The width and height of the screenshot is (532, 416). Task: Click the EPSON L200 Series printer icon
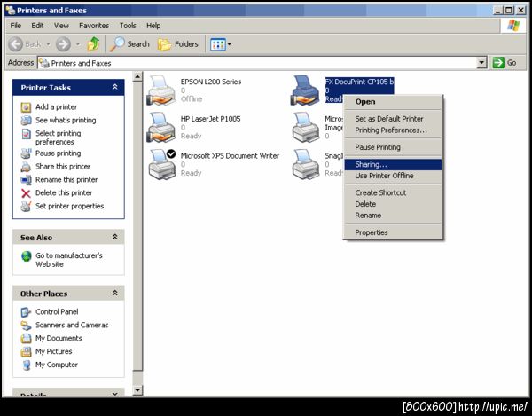tap(160, 90)
